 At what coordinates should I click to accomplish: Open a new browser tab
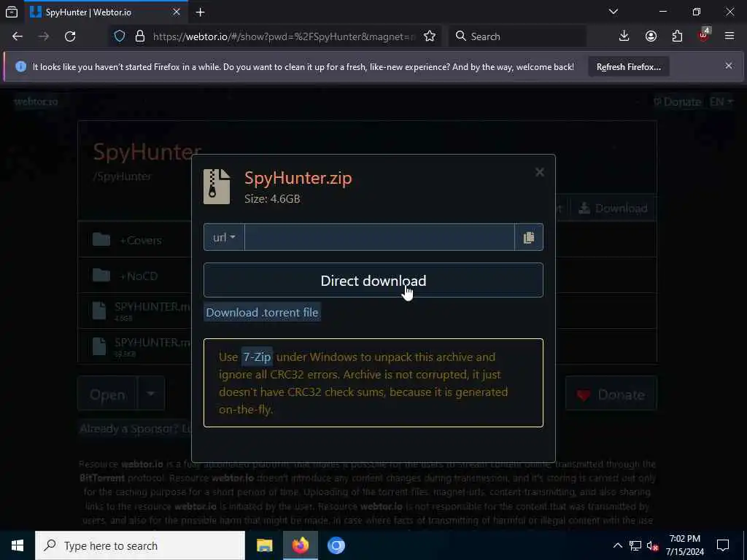(200, 12)
